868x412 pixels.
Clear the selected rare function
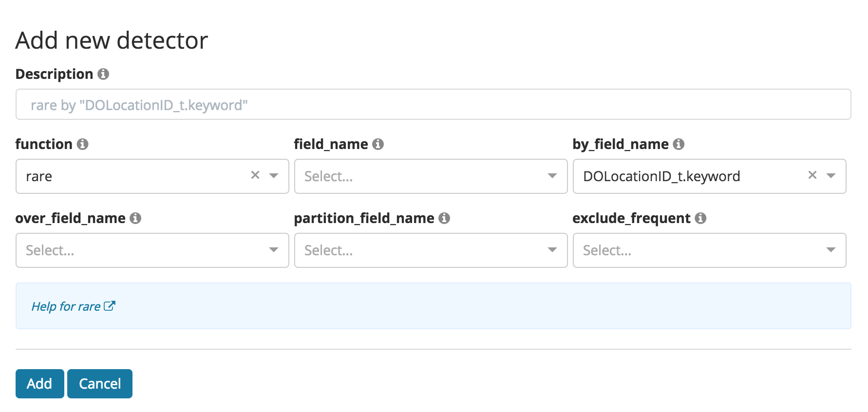point(255,175)
